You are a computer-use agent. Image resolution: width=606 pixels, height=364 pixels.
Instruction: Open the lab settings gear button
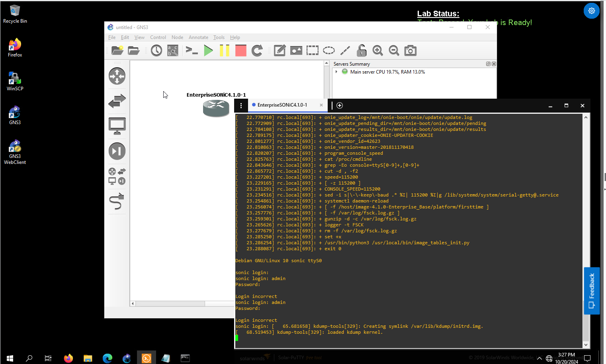pos(592,11)
